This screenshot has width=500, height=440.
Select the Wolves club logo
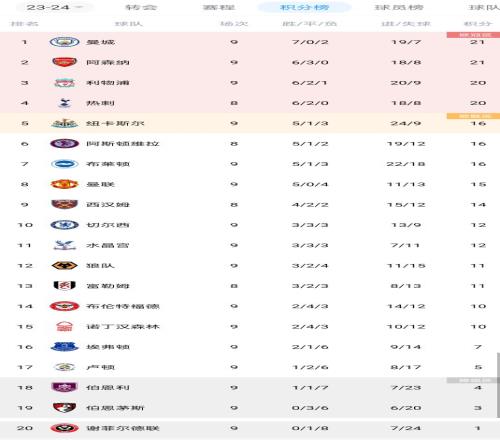64,266
